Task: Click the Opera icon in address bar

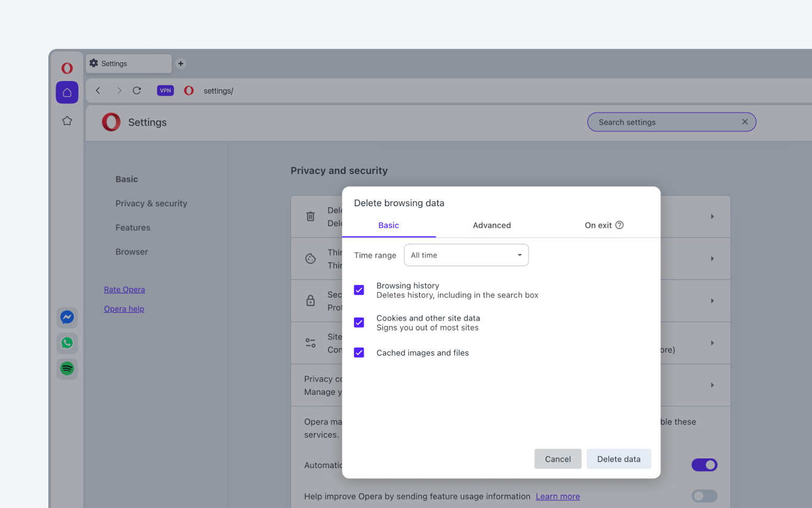Action: (x=189, y=91)
